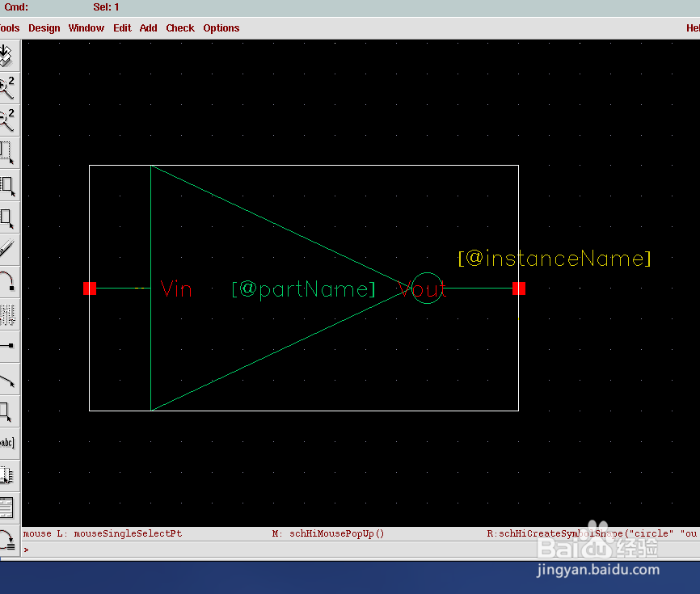Click the curved arrow Undo icon

[x=8, y=282]
